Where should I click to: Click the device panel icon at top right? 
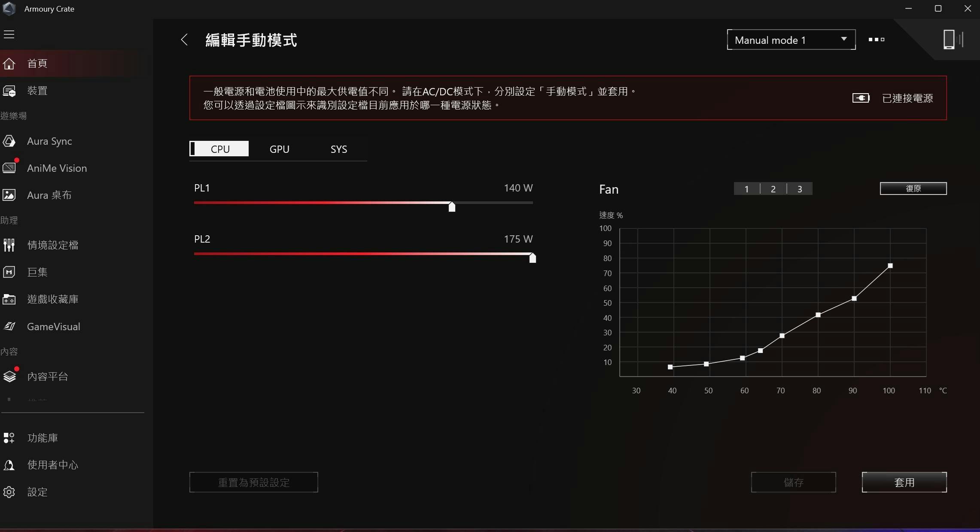[x=953, y=40]
